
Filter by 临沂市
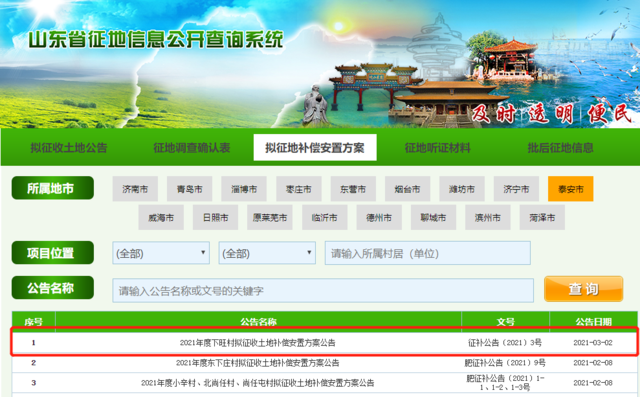324,217
